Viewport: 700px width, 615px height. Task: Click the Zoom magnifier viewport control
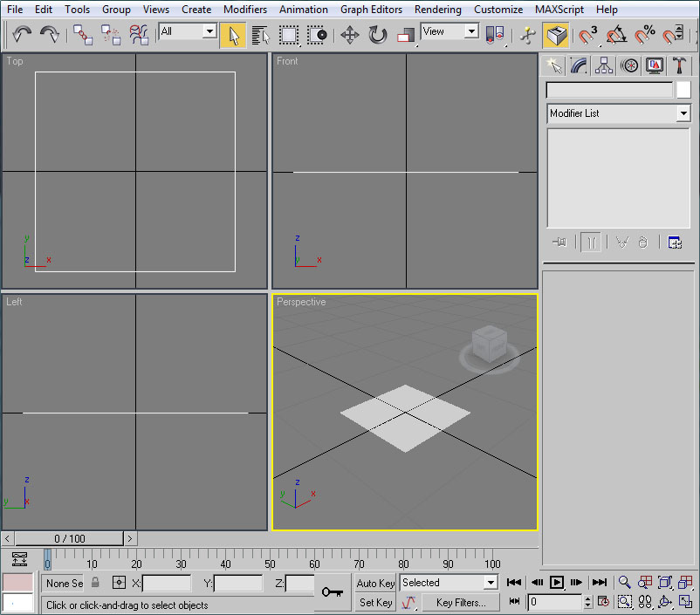625,582
